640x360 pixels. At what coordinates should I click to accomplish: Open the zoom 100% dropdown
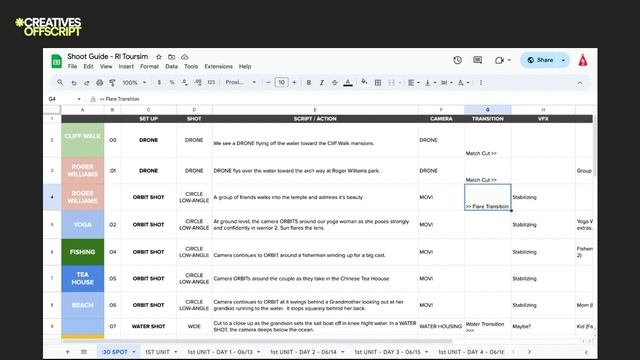point(134,82)
